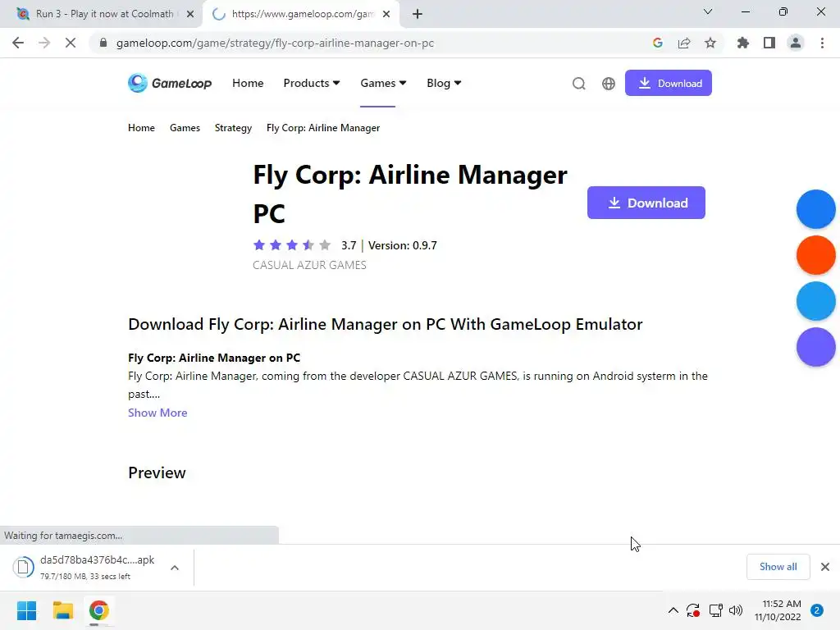
Task: Click Show all downloads button
Action: coord(778,567)
